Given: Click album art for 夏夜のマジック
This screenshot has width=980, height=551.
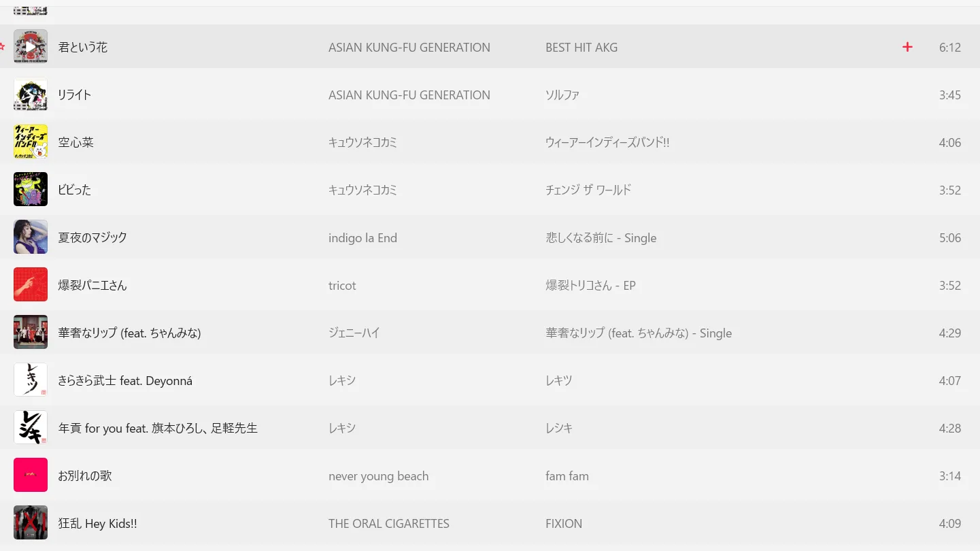Looking at the screenshot, I should 31,237.
